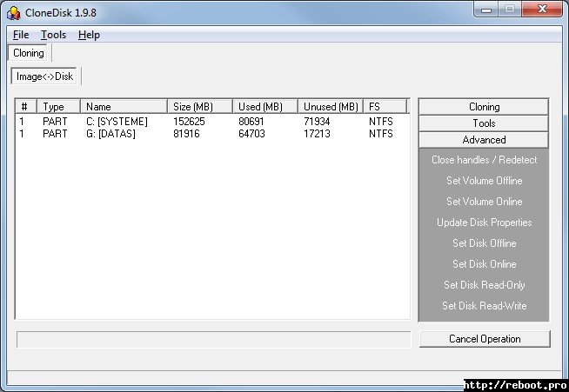Select the G: [DATAS] partition row
The height and width of the screenshot is (392, 569).
pos(212,134)
